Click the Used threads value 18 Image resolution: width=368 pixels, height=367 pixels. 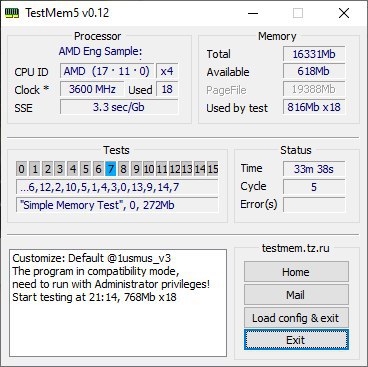[x=167, y=89]
